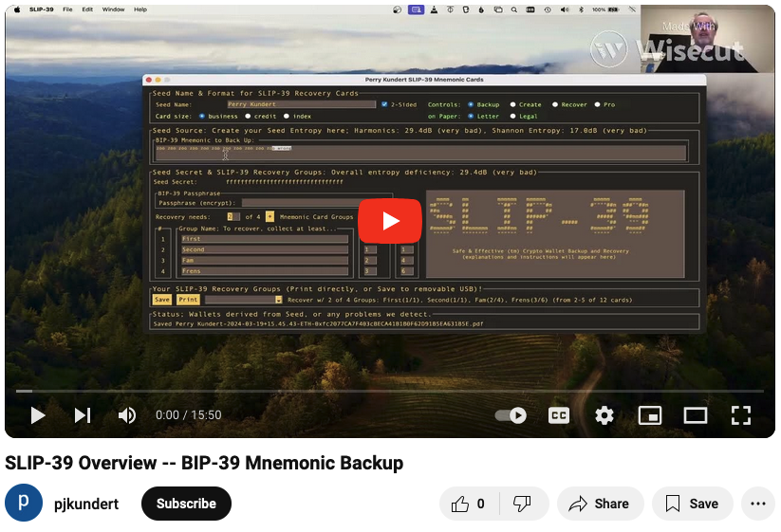Click the menu bar volume icon
Screen dimensions: 781x532
pos(565,9)
